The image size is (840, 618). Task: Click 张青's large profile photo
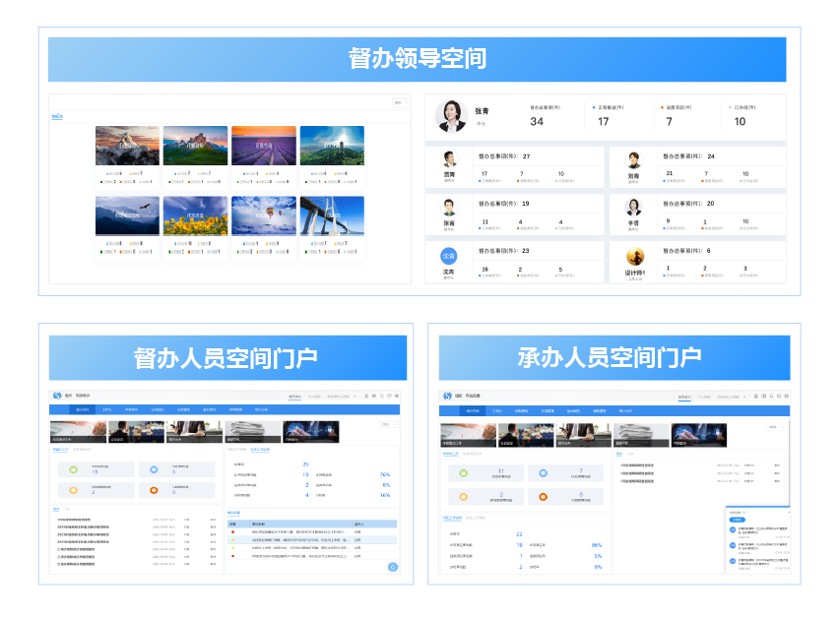[x=451, y=116]
